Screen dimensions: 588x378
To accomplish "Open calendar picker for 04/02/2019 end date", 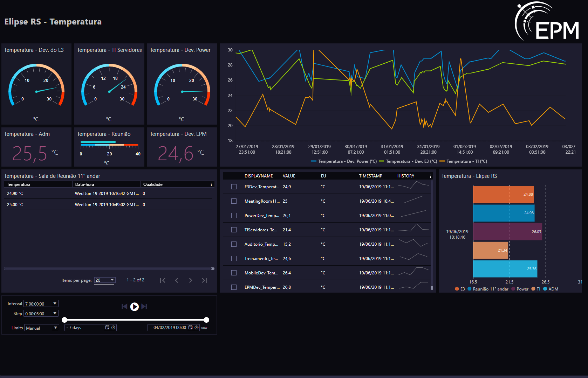I will click(x=191, y=328).
